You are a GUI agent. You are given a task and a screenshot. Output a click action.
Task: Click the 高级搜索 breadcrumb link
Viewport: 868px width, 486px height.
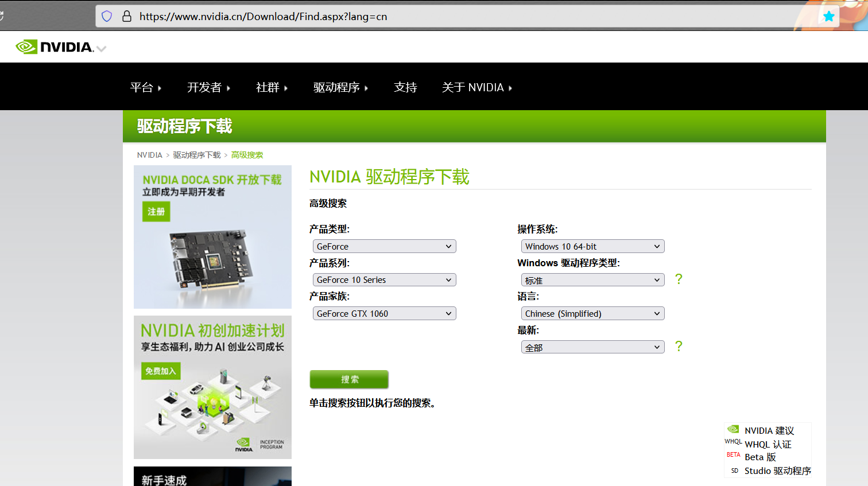point(247,154)
